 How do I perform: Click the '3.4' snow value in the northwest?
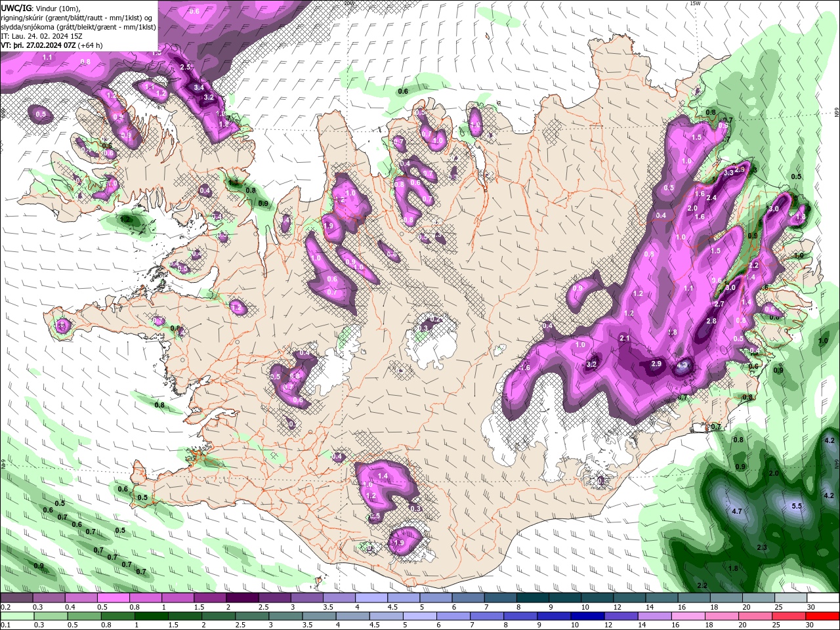pos(199,87)
